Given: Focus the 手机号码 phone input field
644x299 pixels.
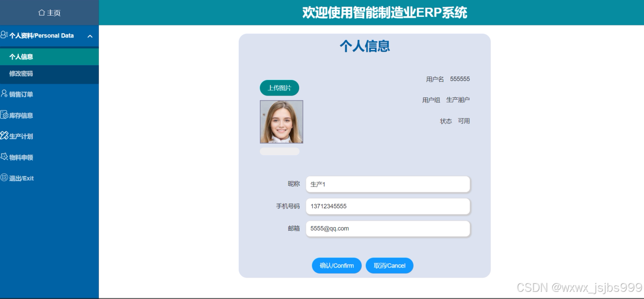Looking at the screenshot, I should click(x=388, y=206).
